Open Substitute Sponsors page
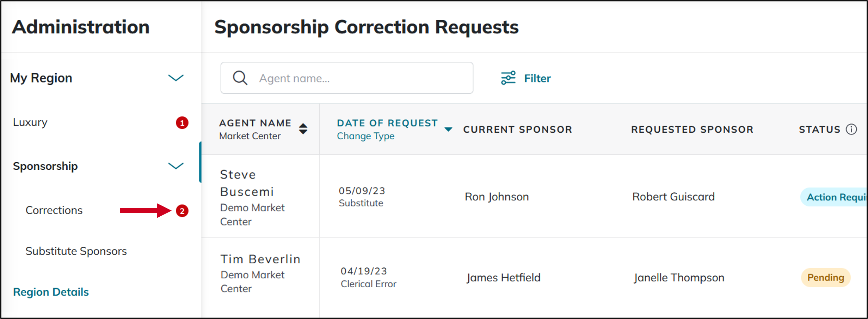Image resolution: width=868 pixels, height=319 pixels. [76, 251]
